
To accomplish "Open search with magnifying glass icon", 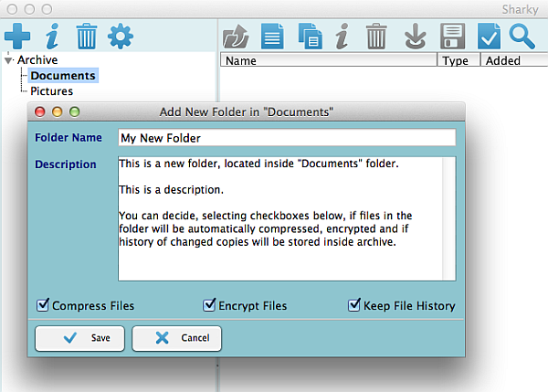I will pos(522,37).
